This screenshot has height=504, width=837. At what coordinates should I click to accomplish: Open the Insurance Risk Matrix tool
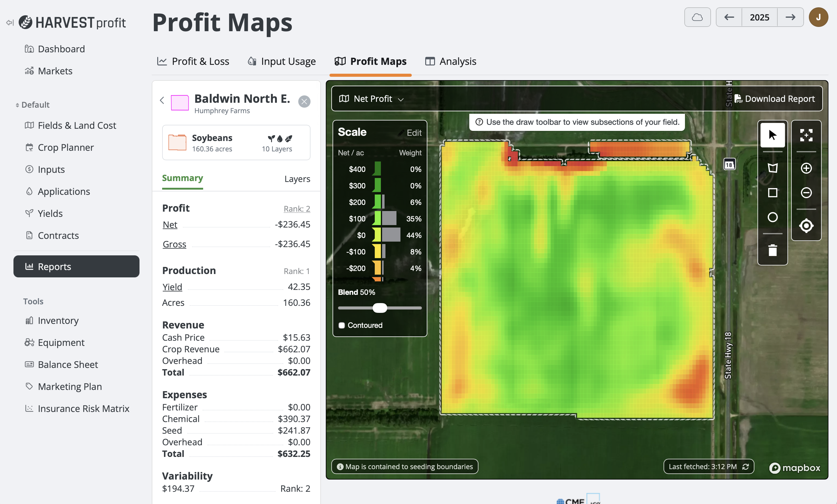click(x=83, y=408)
